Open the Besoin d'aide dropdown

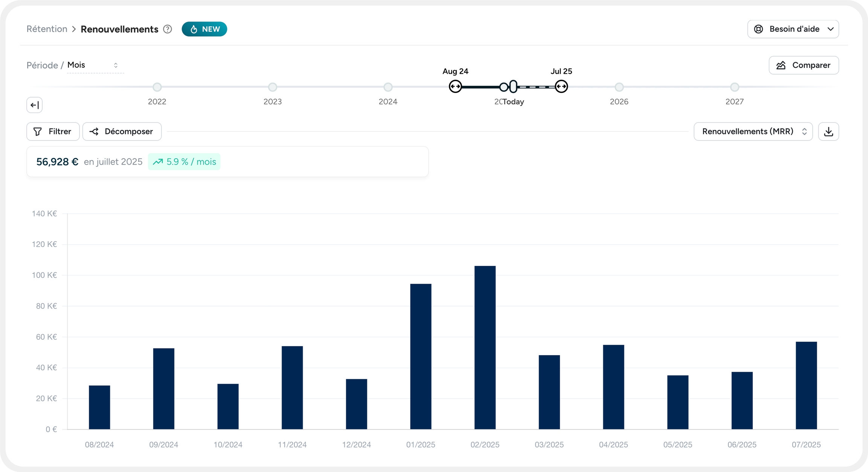click(x=793, y=29)
